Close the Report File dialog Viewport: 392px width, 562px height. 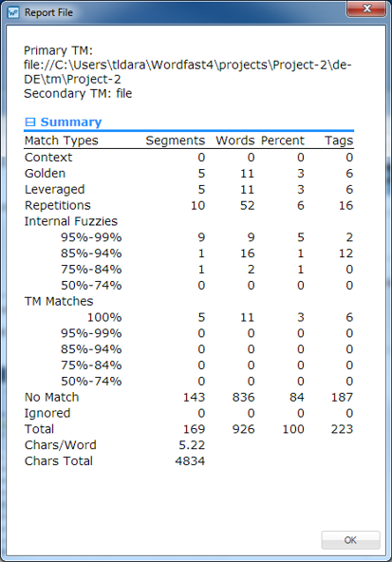click(366, 9)
